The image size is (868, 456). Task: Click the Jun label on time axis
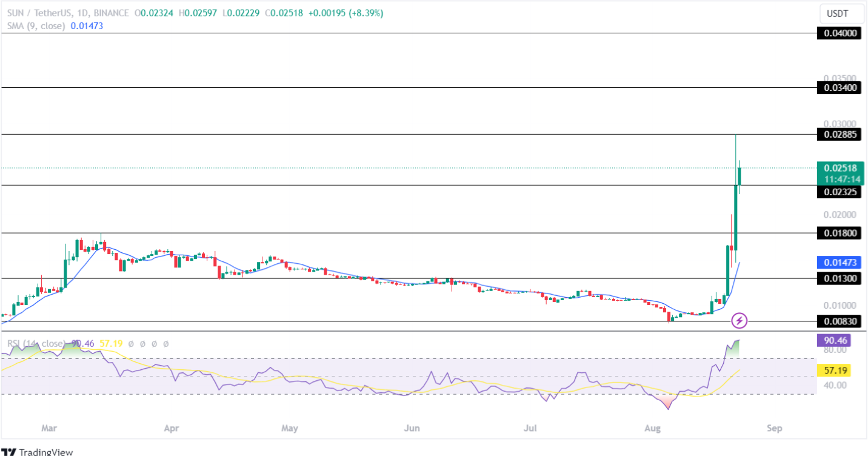click(x=412, y=428)
